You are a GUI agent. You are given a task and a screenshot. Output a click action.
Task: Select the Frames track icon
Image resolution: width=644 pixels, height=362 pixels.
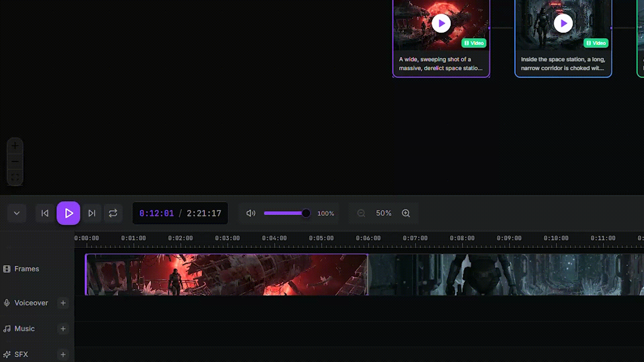pos(7,268)
